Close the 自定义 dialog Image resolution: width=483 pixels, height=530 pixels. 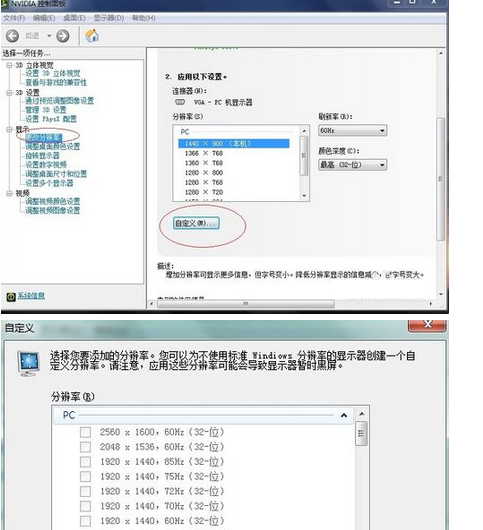tap(427, 325)
